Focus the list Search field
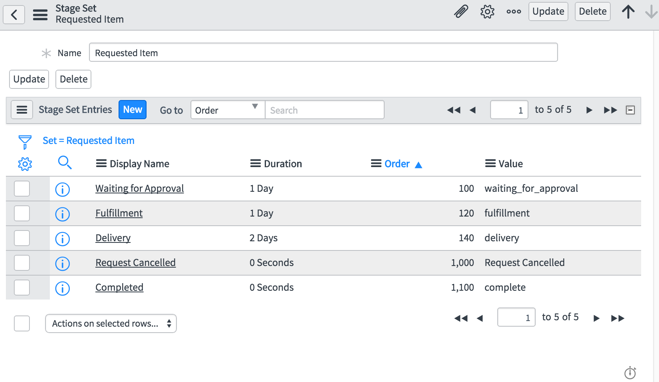Screen dimensions: 659x382 (324, 110)
